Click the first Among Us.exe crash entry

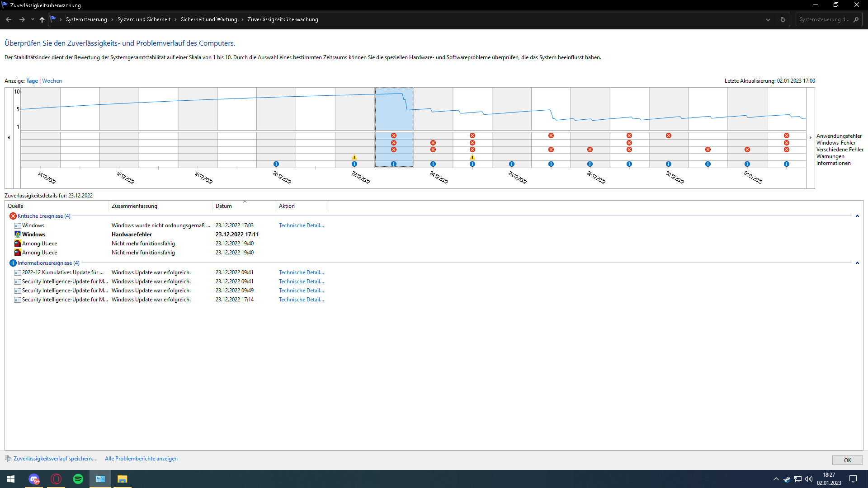(40, 244)
